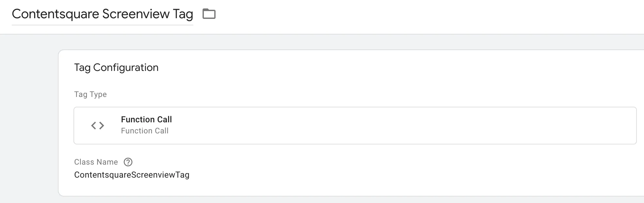644x203 pixels.
Task: Click the Tag Type label
Action: click(90, 94)
